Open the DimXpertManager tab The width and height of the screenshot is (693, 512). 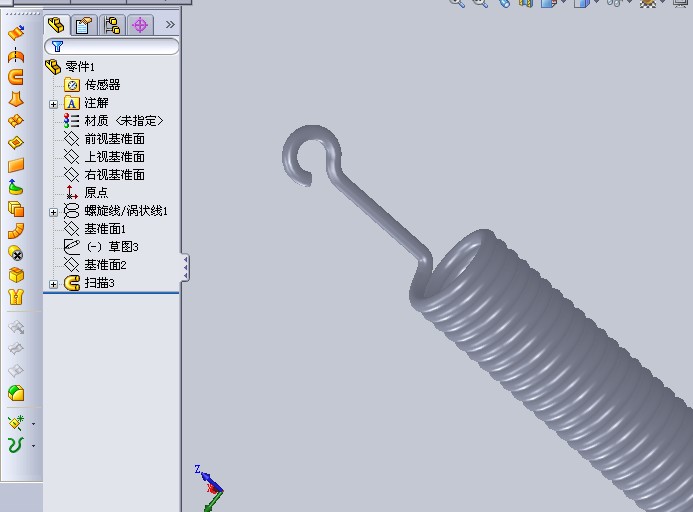[140, 25]
